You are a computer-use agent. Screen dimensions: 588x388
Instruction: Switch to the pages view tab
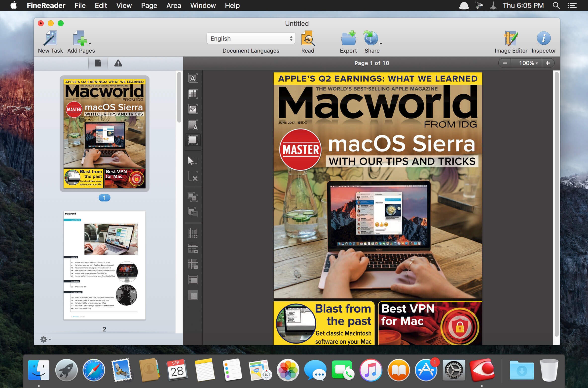[x=98, y=63]
